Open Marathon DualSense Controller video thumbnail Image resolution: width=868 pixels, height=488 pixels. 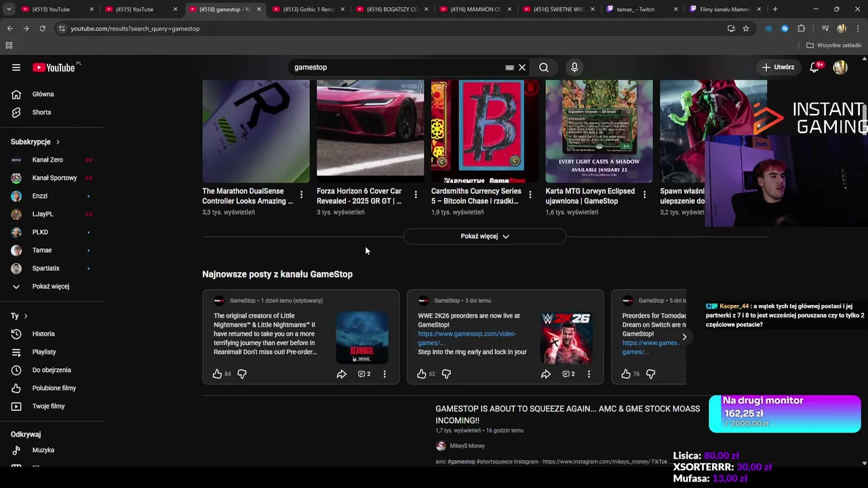pyautogui.click(x=256, y=131)
